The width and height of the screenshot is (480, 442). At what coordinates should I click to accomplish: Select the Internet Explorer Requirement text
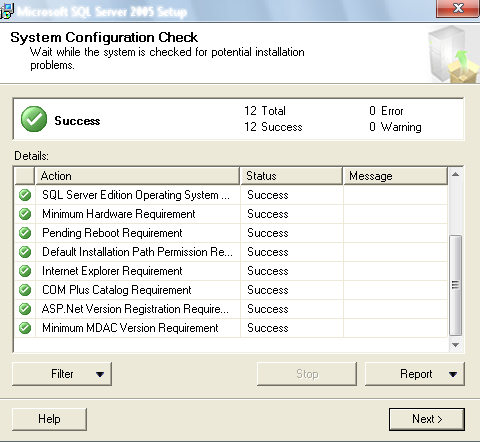tap(112, 271)
